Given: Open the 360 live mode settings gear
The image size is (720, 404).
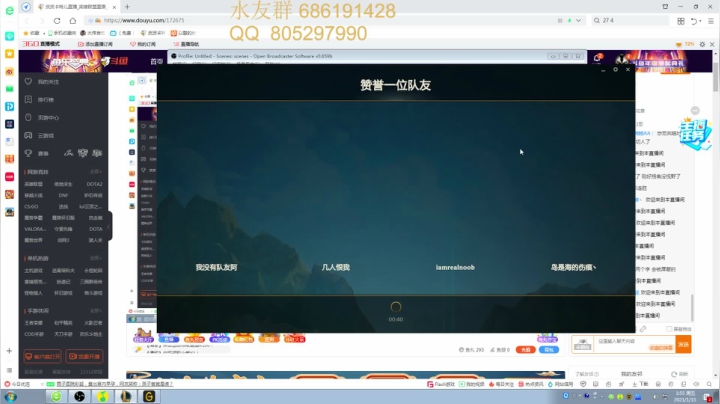Looking at the screenshot, I should click(x=702, y=44).
